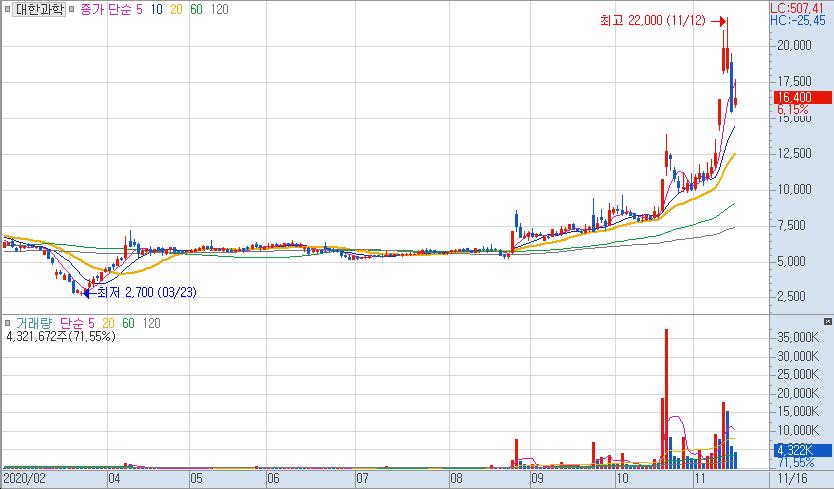The image size is (834, 489).
Task: Click the 11/16 current date label
Action: click(x=793, y=478)
